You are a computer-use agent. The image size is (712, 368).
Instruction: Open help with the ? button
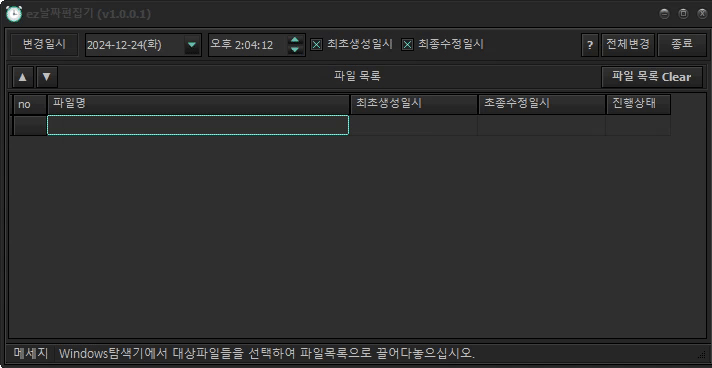590,45
